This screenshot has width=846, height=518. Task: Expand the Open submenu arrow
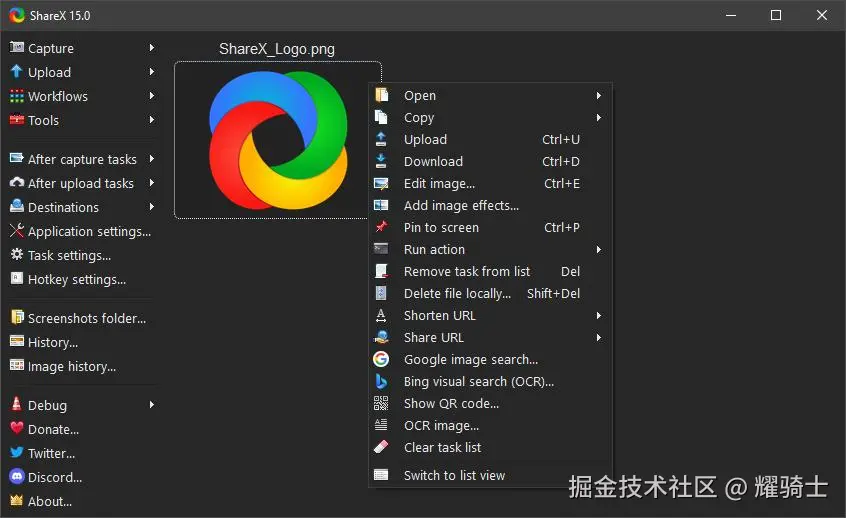click(x=599, y=96)
